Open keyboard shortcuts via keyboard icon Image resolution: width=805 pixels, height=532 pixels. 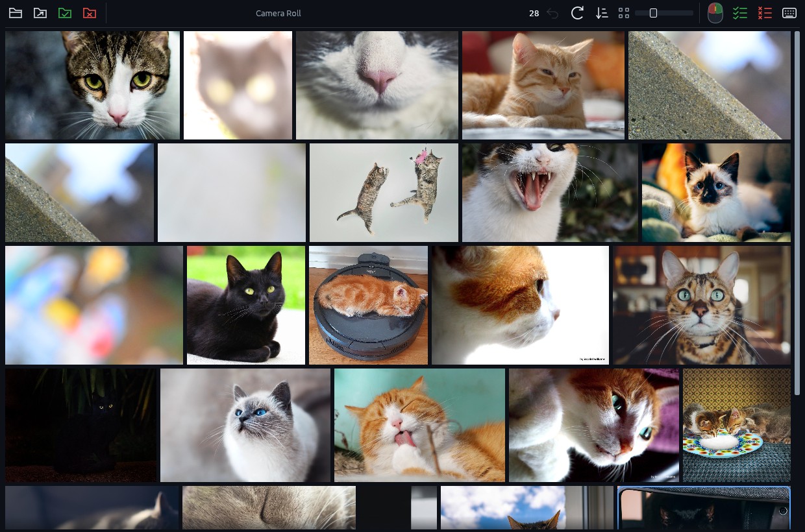click(x=789, y=13)
